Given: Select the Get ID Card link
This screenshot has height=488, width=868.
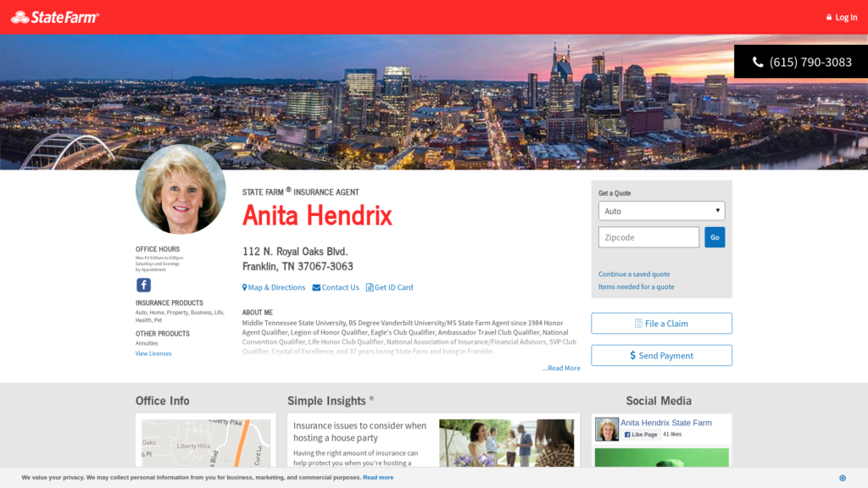Looking at the screenshot, I should tap(389, 288).
